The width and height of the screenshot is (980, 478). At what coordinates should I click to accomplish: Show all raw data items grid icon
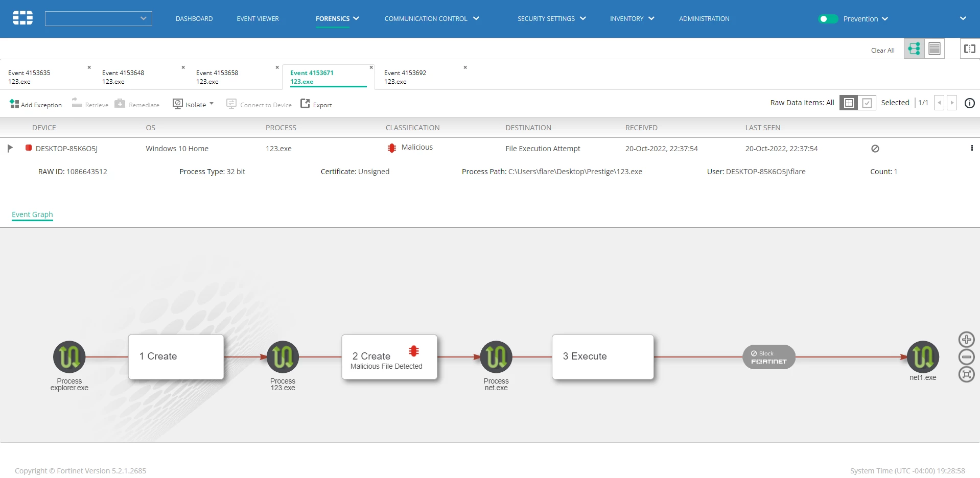point(849,103)
